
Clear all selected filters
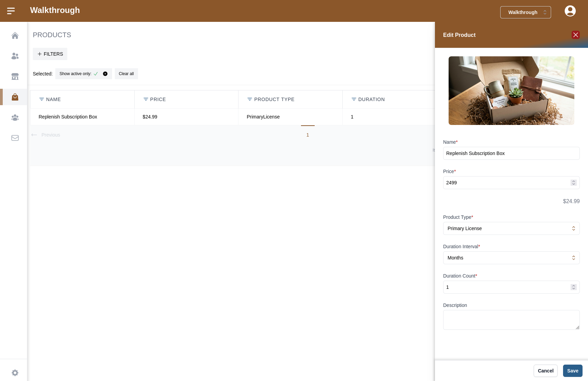[x=126, y=74]
